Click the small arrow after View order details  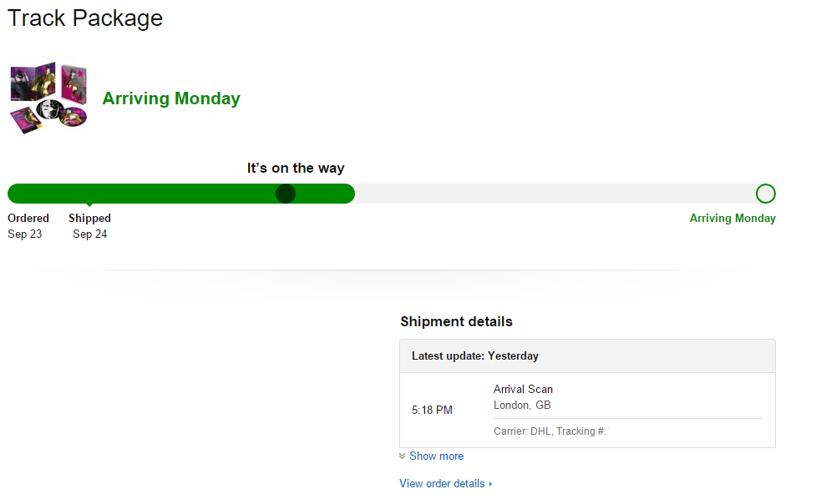pyautogui.click(x=490, y=484)
